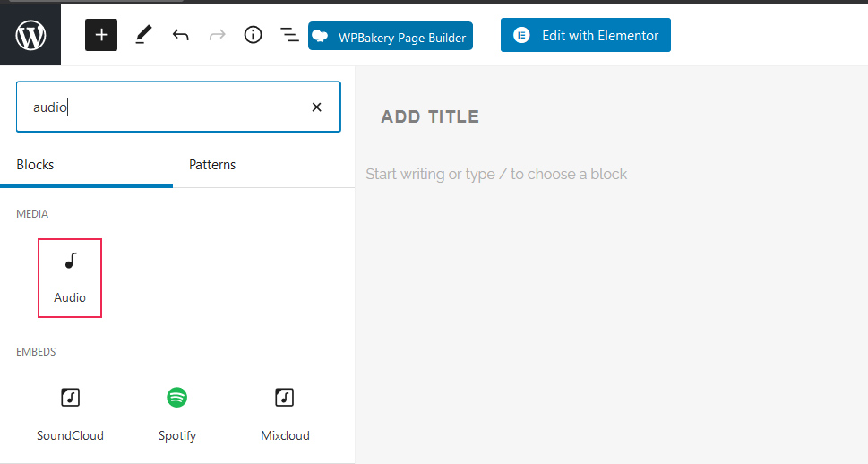Click the Start writing paragraph placeholder

496,174
